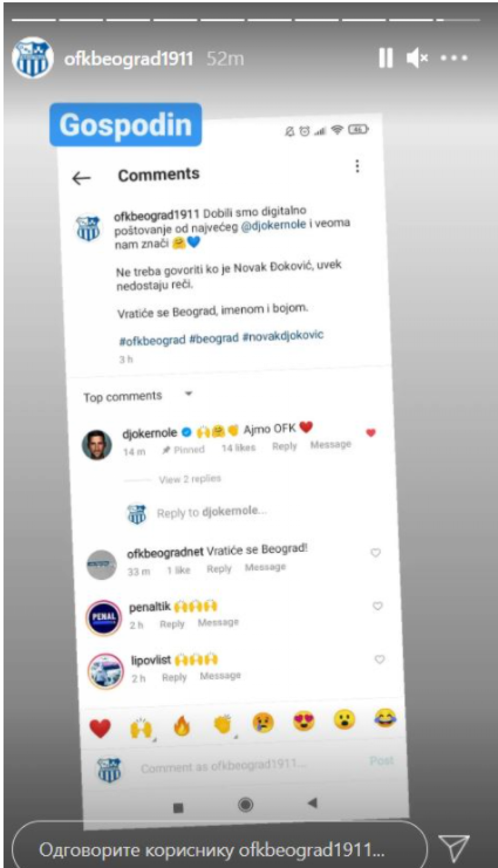The height and width of the screenshot is (868, 498).
Task: Open the vertical dots menu in Comments
Action: [x=357, y=166]
